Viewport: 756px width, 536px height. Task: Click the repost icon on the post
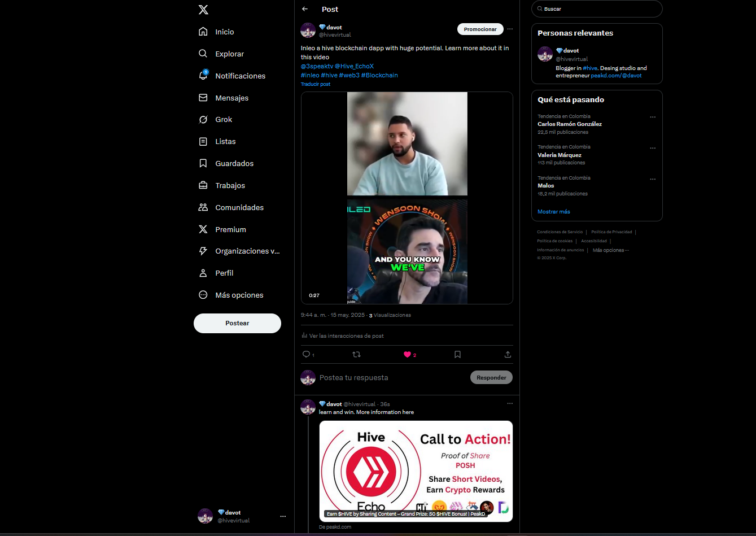pos(356,354)
